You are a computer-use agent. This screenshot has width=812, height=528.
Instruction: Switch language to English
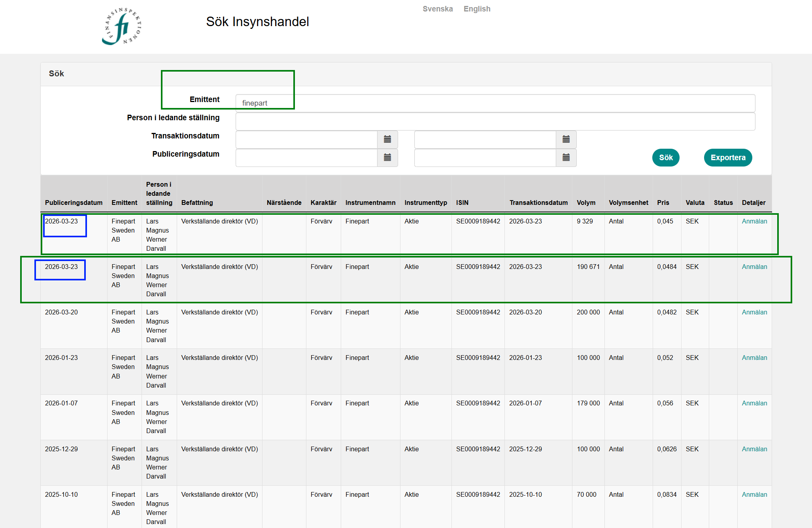pos(477,9)
